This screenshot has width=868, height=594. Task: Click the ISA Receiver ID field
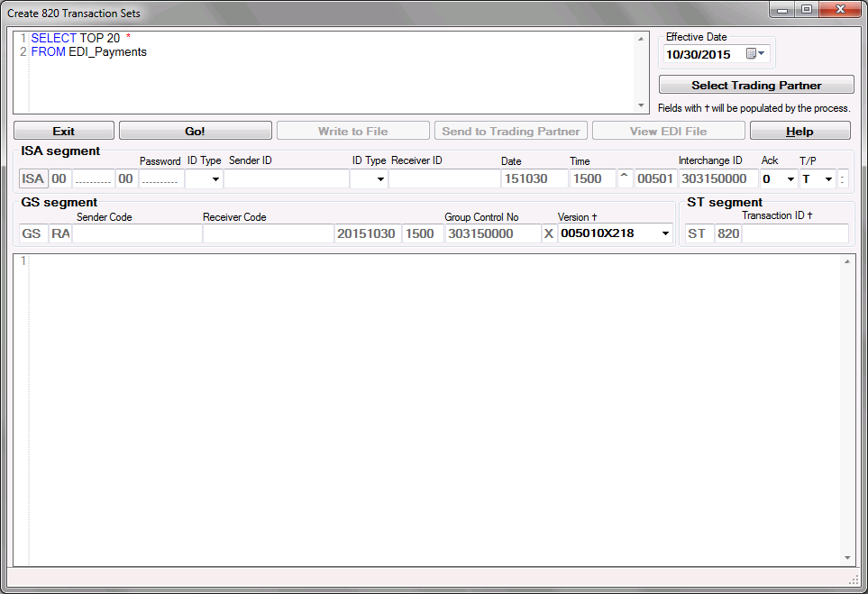pos(443,179)
